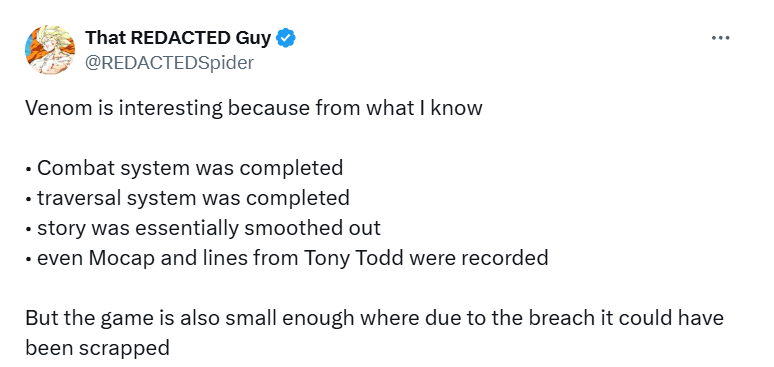Click the word 'Mocap' in the fourth bullet
Image resolution: width=774 pixels, height=367 pixels.
pos(117,259)
